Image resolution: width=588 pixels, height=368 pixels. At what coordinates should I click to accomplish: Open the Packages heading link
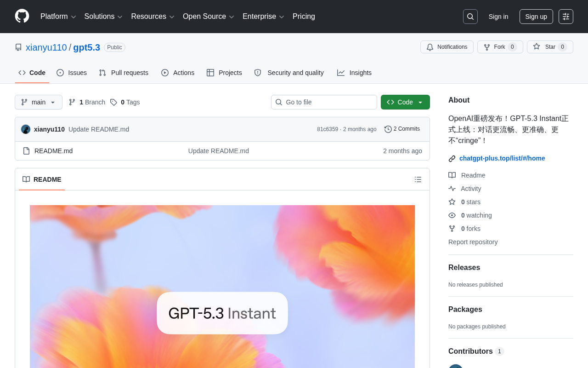coord(465,310)
